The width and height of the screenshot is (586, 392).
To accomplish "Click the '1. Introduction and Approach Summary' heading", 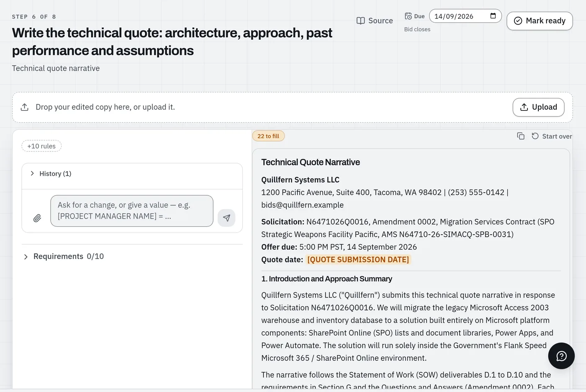I will 326,279.
